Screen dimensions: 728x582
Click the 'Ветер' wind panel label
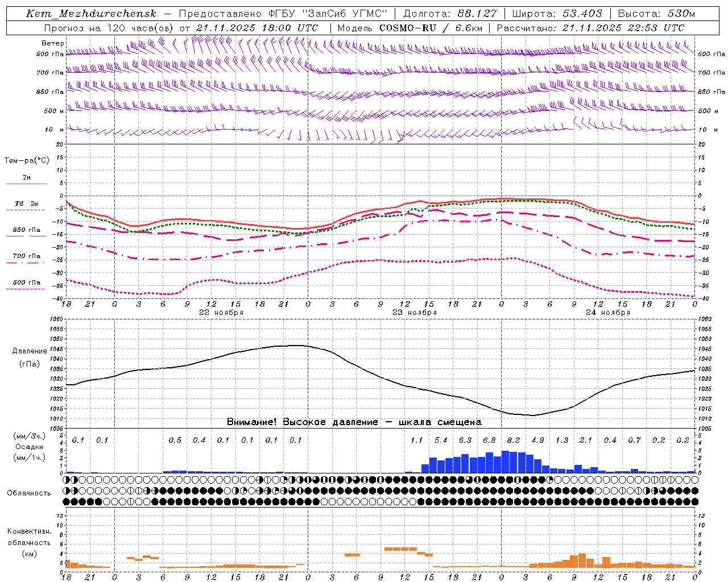coord(53,43)
